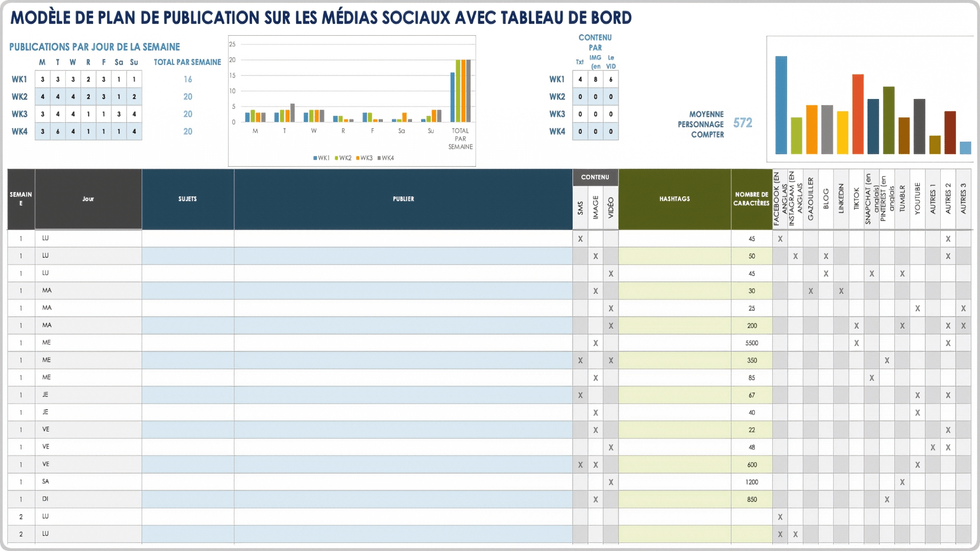
Task: Select the rotated 'VIDÉO' column header
Action: pyautogui.click(x=611, y=208)
